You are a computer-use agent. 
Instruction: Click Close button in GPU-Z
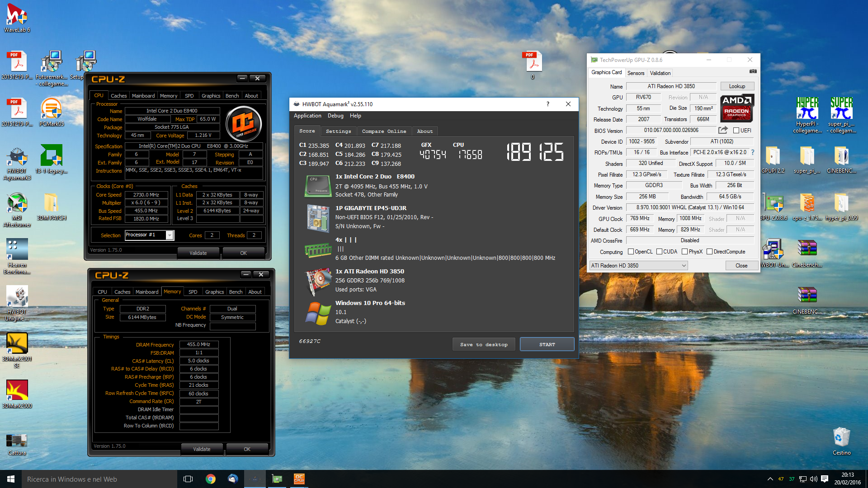click(741, 266)
